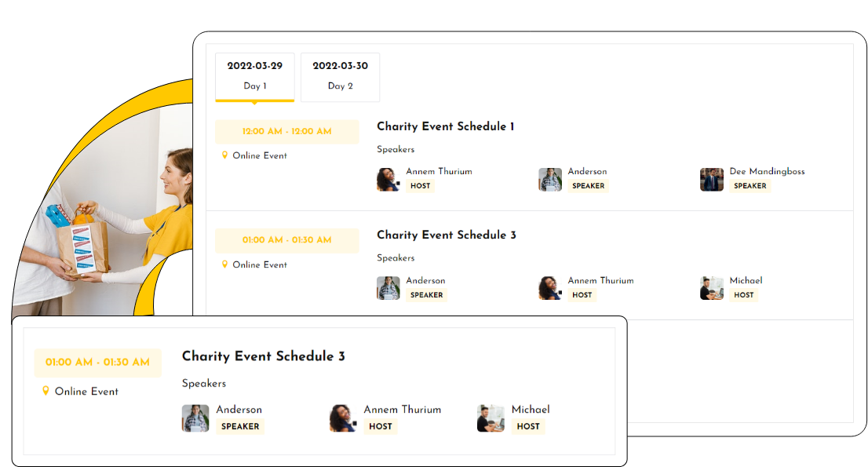This screenshot has height=467, width=868.
Task: Switch to the 2022-03-30 Day 2 tab
Action: (340, 77)
